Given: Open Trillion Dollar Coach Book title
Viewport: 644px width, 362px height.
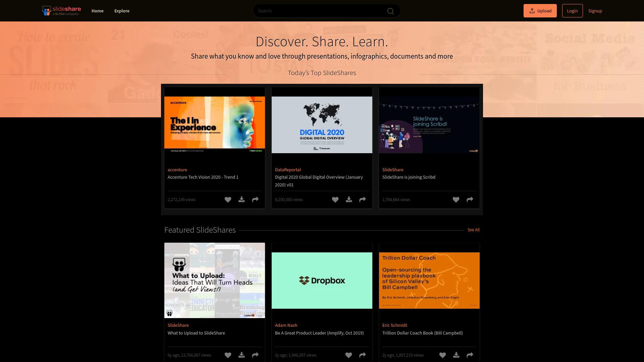Looking at the screenshot, I should tap(423, 333).
